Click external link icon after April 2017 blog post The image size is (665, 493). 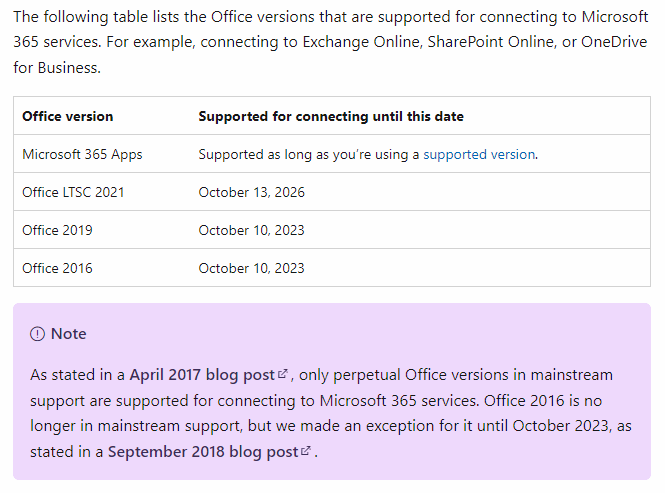282,374
